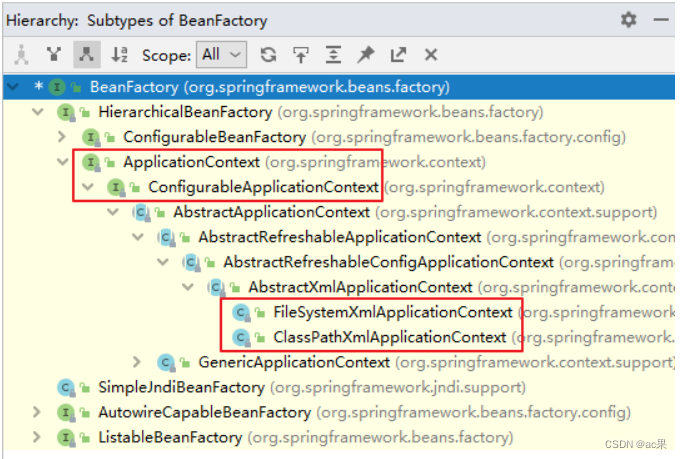
Task: Hide the Hierarchy tool window
Action: (x=661, y=20)
